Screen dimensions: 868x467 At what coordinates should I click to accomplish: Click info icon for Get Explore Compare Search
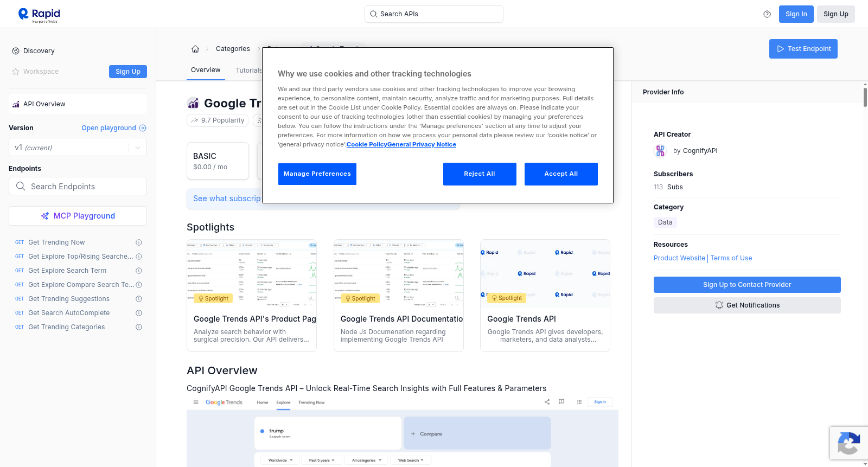(x=139, y=285)
